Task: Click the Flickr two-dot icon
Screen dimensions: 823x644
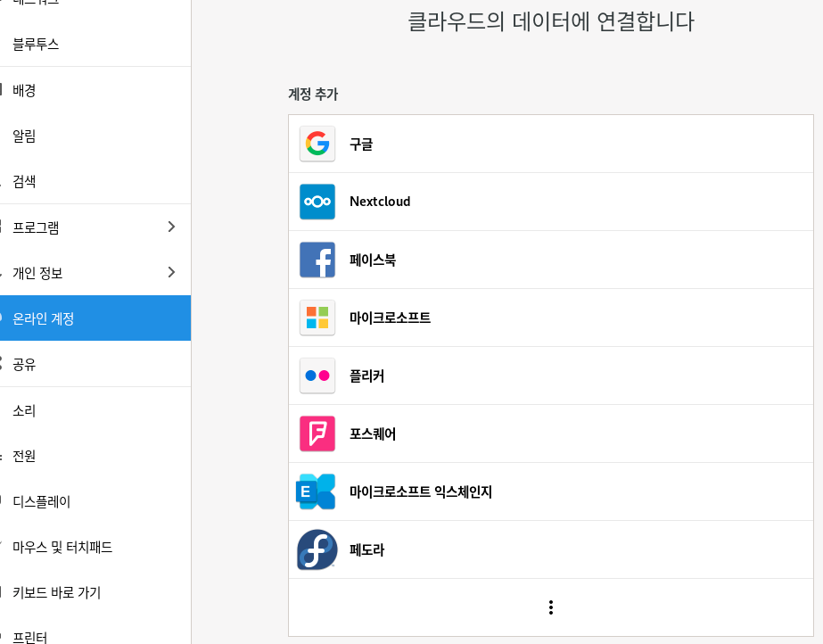Action: (x=317, y=376)
